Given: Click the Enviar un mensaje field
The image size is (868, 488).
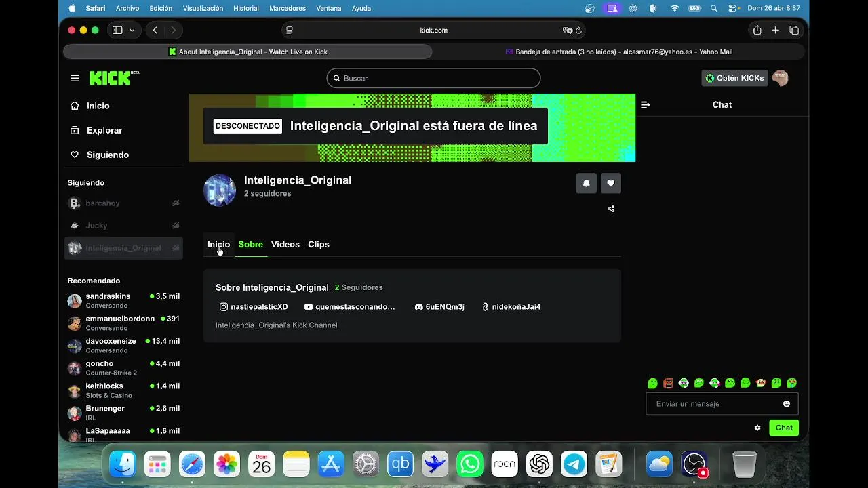Looking at the screenshot, I should pos(722,404).
